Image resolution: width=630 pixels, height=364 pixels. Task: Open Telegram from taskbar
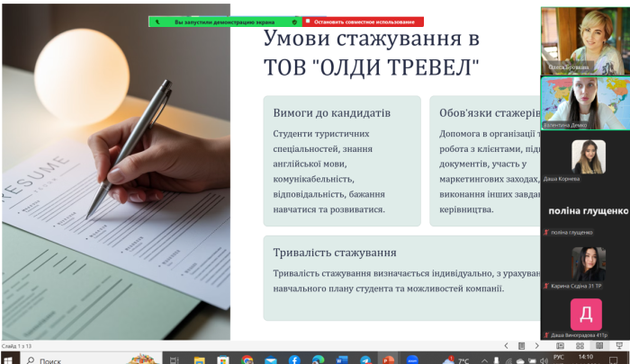pyautogui.click(x=365, y=360)
